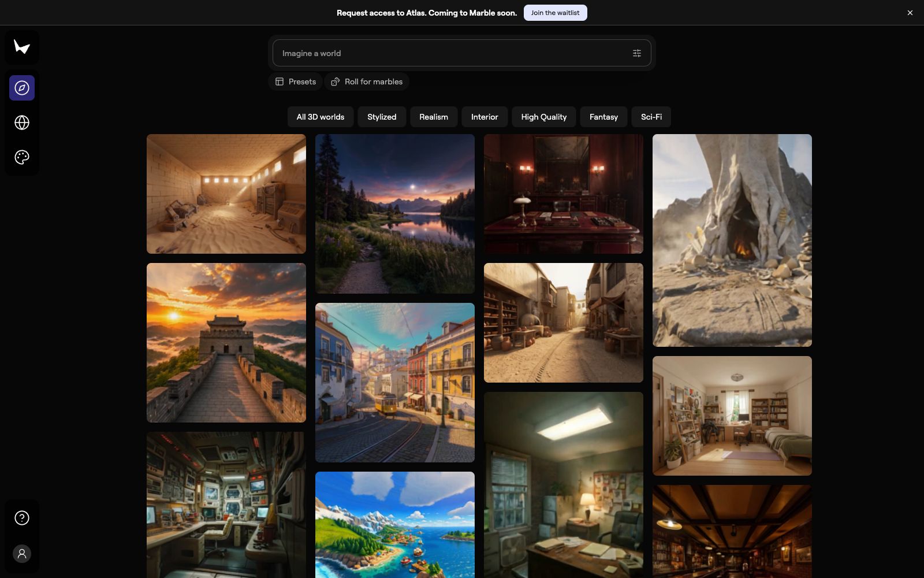Select the Fantasy filter
Viewport: 924px width, 578px height.
(603, 117)
